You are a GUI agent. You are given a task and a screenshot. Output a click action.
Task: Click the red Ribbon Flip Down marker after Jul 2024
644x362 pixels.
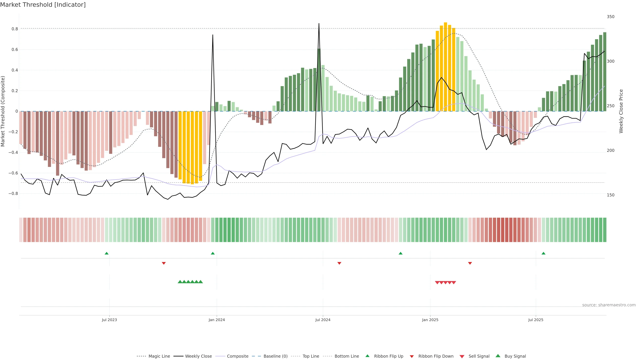pyautogui.click(x=339, y=263)
